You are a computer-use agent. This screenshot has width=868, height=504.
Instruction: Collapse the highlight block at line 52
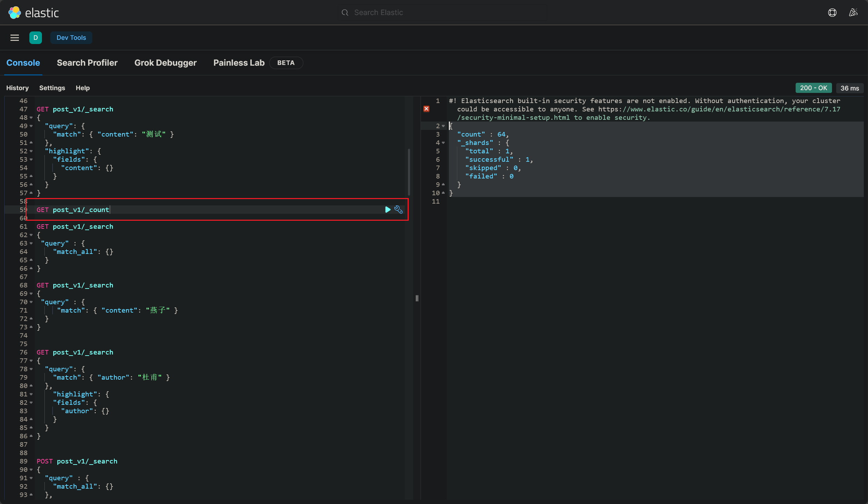(31, 151)
